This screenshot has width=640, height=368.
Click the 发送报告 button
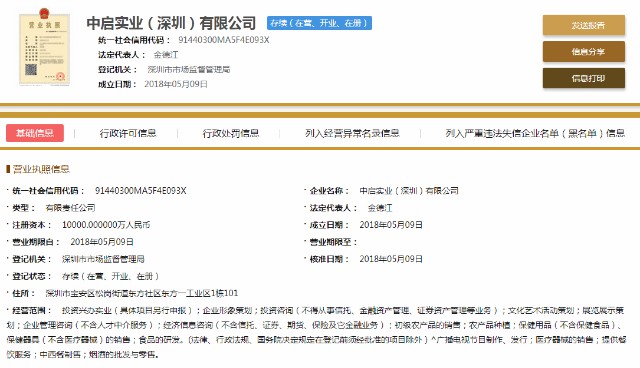(584, 25)
